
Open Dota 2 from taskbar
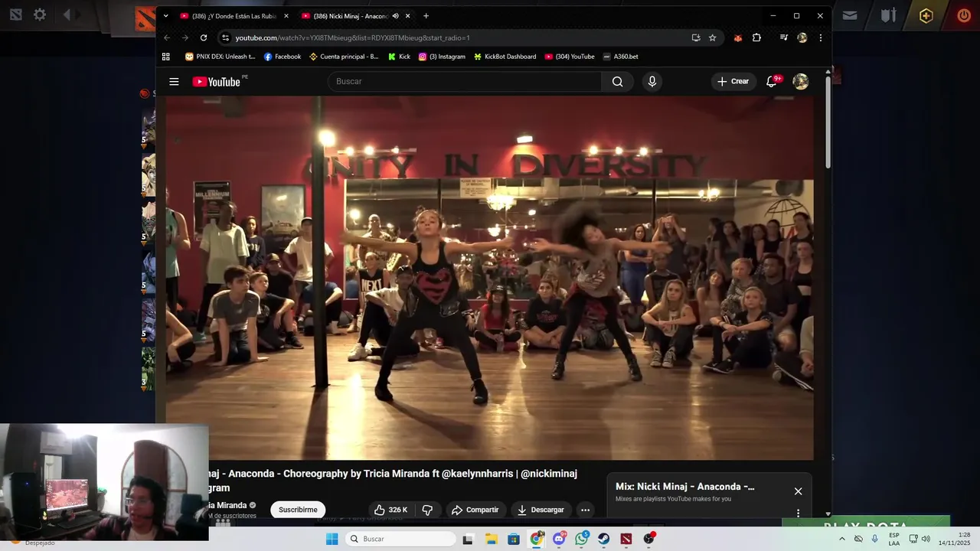(x=626, y=539)
